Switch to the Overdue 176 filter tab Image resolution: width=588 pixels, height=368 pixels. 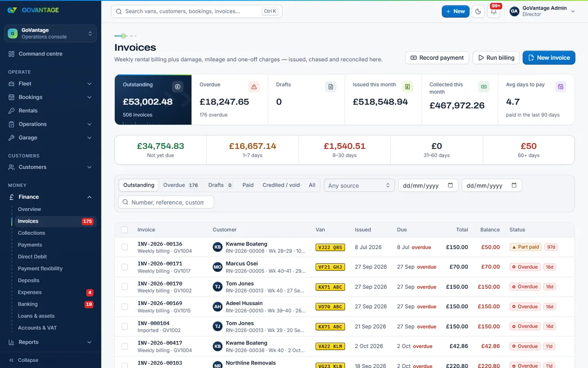181,185
